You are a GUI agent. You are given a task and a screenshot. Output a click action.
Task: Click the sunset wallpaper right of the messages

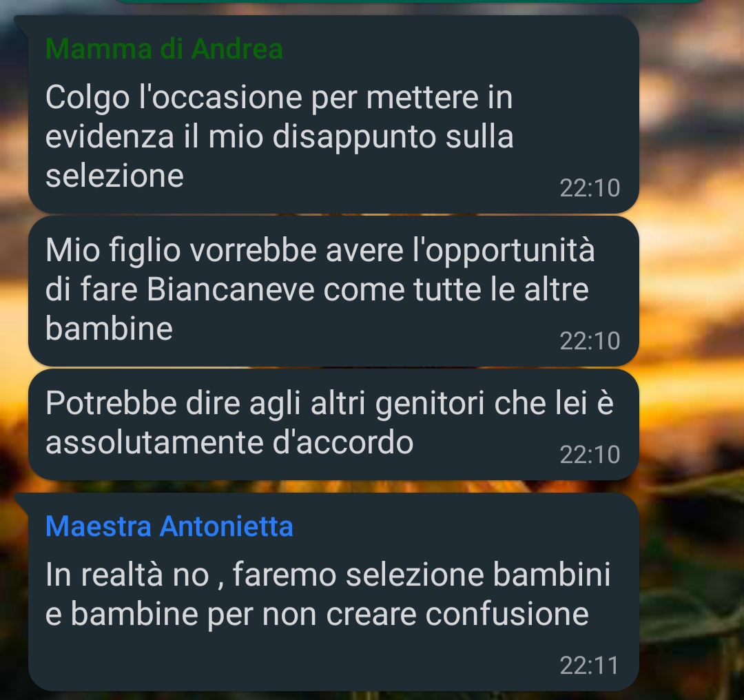point(692,285)
